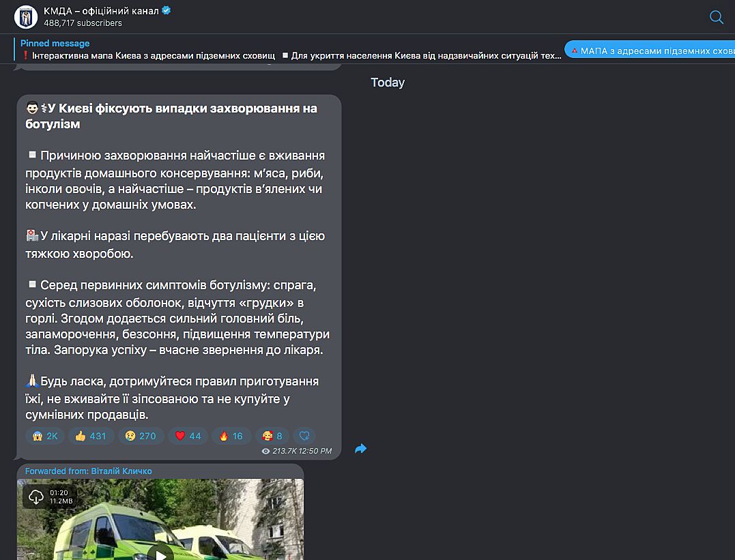This screenshot has height=560, width=735.
Task: Click the КМДА channel avatar
Action: tap(25, 16)
